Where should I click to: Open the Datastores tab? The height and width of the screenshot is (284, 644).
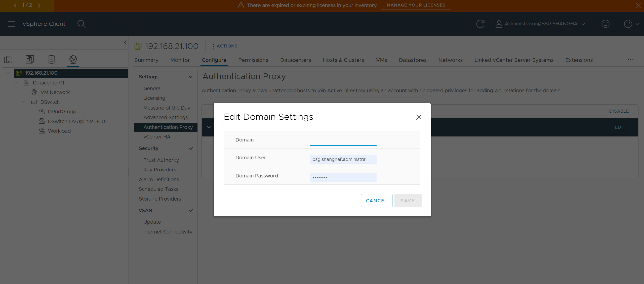click(x=413, y=60)
